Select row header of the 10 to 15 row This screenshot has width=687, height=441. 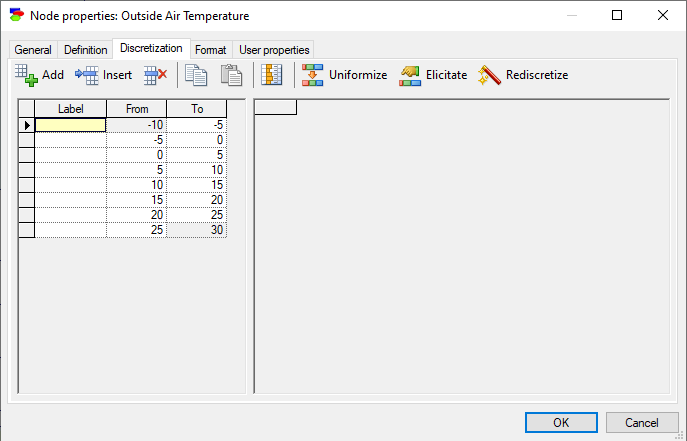tap(27, 185)
